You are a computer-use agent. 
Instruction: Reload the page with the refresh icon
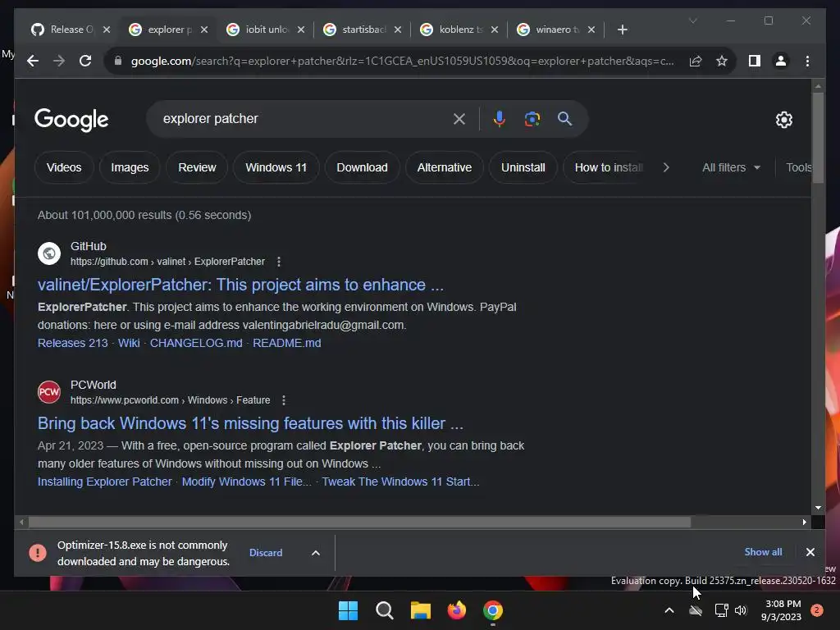coord(85,61)
